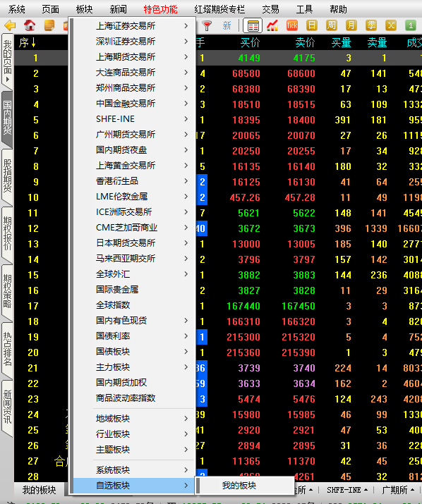Click the 买价 column header
The image size is (422, 504).
(250, 42)
